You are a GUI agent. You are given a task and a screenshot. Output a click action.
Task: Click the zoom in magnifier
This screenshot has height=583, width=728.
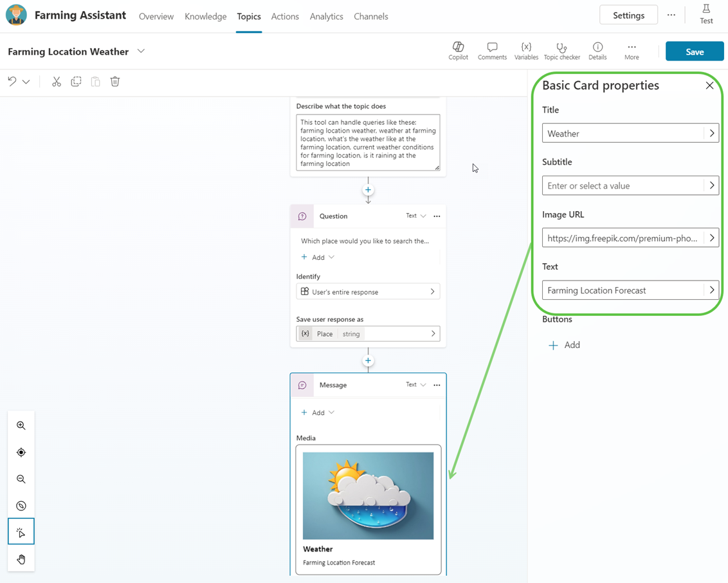pos(21,425)
